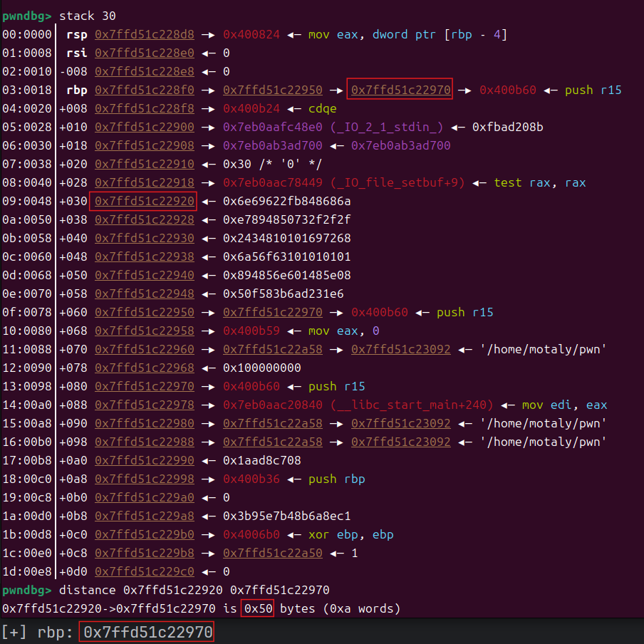Click the stack address 0x7ffd51c22998 in row 18
Image resolution: width=644 pixels, height=644 pixels.
coord(145,479)
